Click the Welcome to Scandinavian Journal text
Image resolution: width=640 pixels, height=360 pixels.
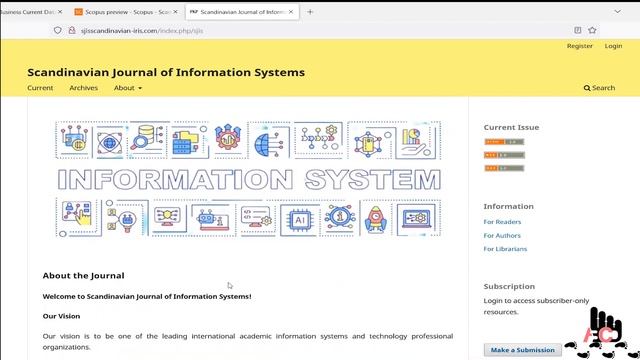point(147,297)
